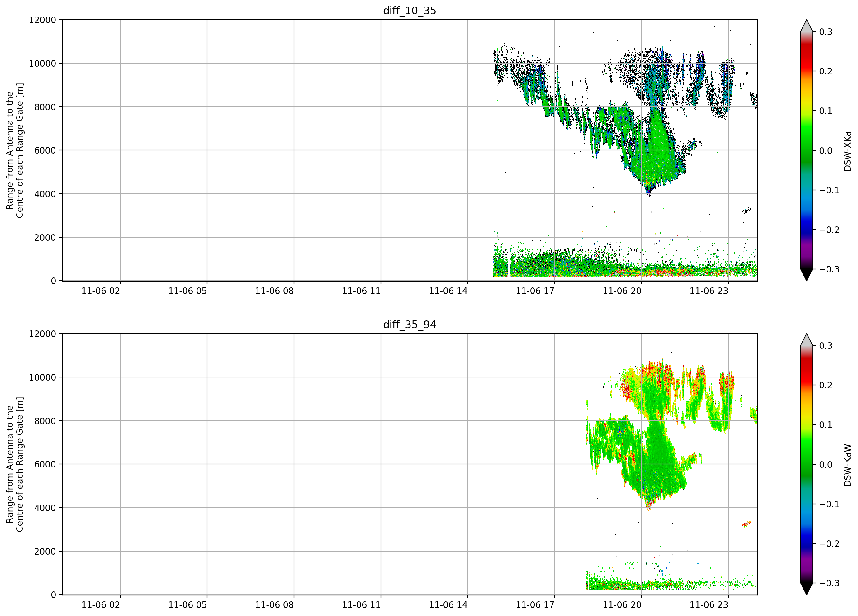Select the DSW-XKa colorbar gradient

click(807, 150)
